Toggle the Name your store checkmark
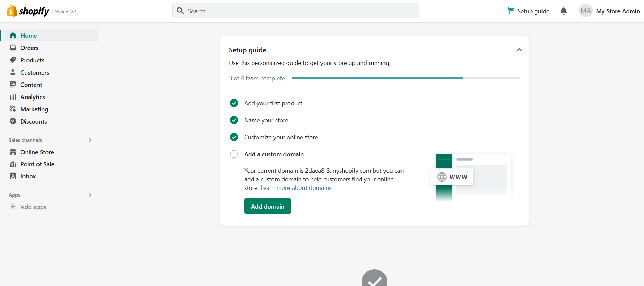The image size is (644, 286). 234,120
